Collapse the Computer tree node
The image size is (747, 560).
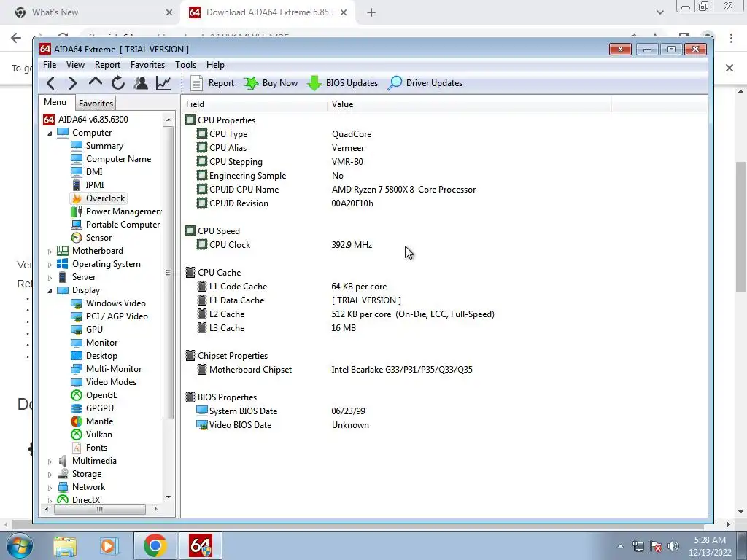click(x=50, y=133)
